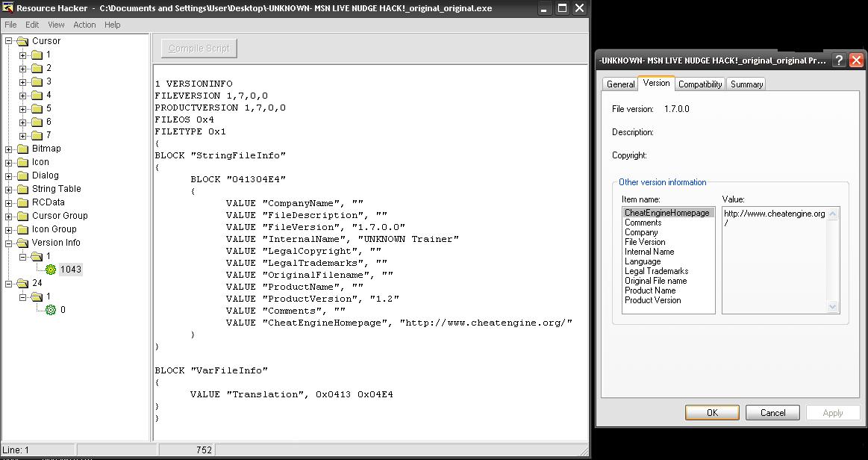
Task: Expand Cursor subfolder 4
Action: click(x=22, y=95)
